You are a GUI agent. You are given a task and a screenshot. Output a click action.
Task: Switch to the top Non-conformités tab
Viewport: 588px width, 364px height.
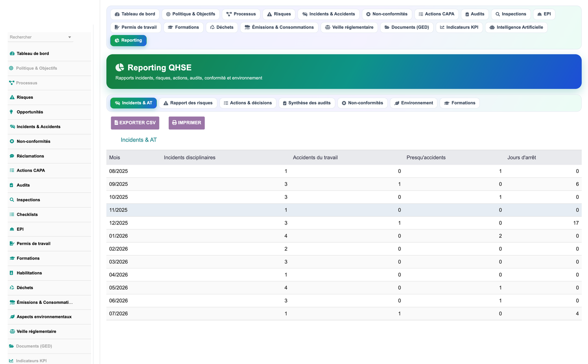[387, 14]
